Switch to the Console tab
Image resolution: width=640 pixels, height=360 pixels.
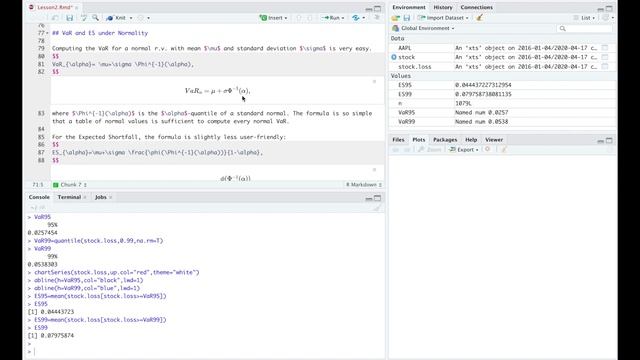[x=39, y=197]
